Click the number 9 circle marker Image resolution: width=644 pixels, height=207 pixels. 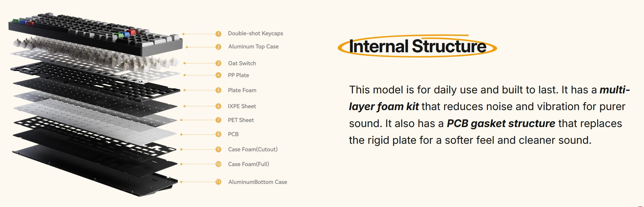tap(218, 149)
